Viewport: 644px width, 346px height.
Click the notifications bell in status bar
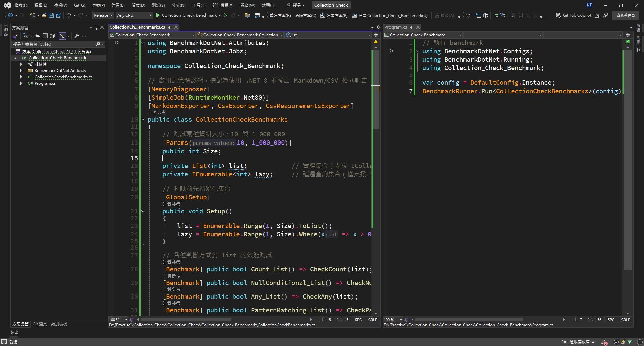(604, 342)
